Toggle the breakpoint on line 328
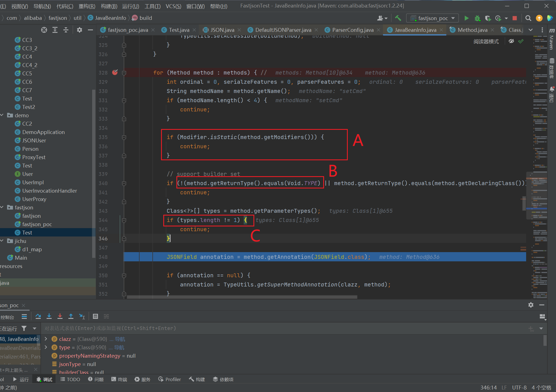Screen dimensions: 556x392 (115, 73)
